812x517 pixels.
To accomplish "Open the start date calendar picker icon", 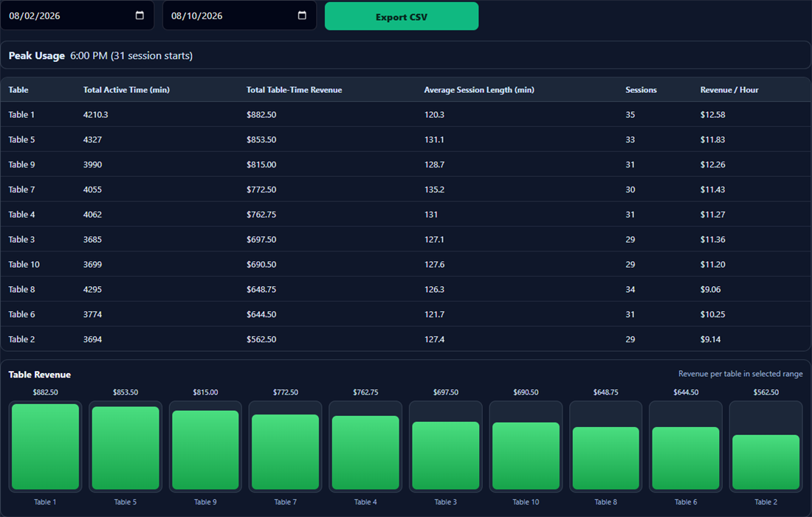I will [x=140, y=15].
